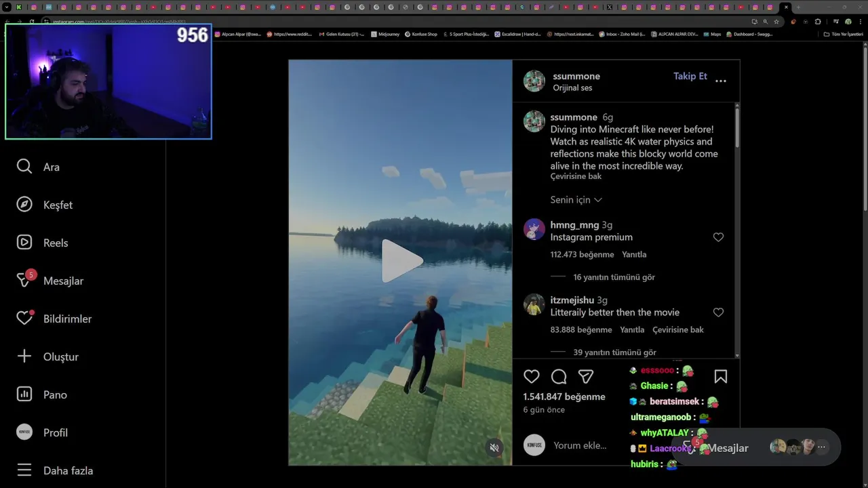Open the Midjourney bookmark
868x488 pixels.
[x=384, y=34]
